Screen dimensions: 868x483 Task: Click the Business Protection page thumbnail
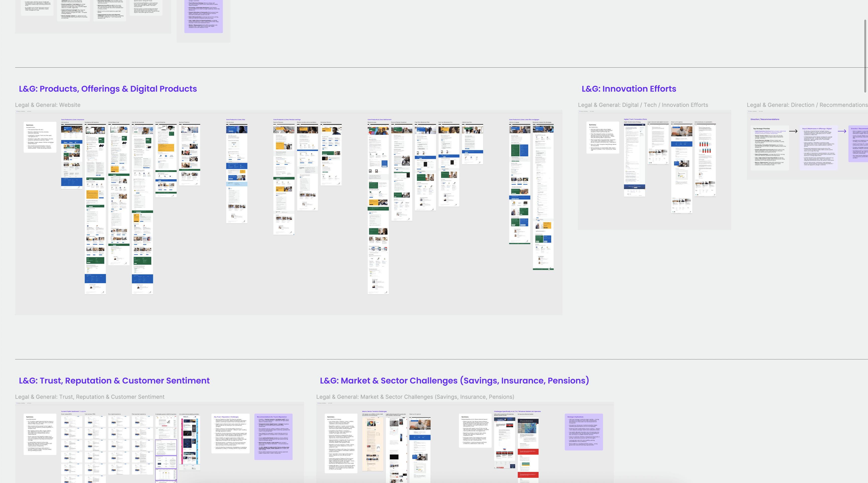coord(189,155)
